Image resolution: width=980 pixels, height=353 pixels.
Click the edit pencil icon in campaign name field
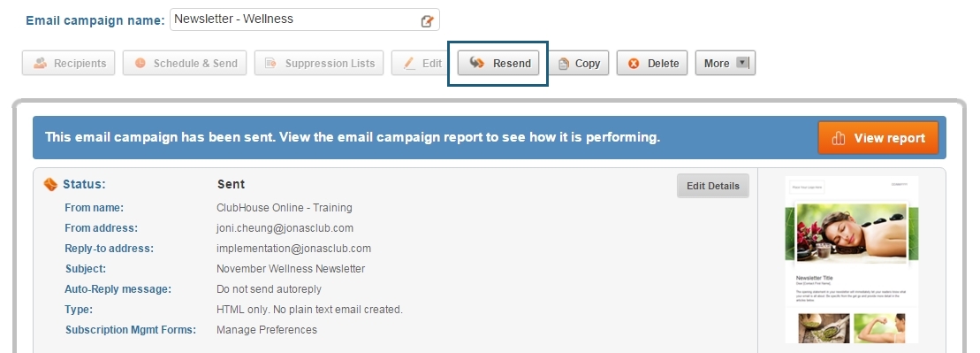(427, 21)
